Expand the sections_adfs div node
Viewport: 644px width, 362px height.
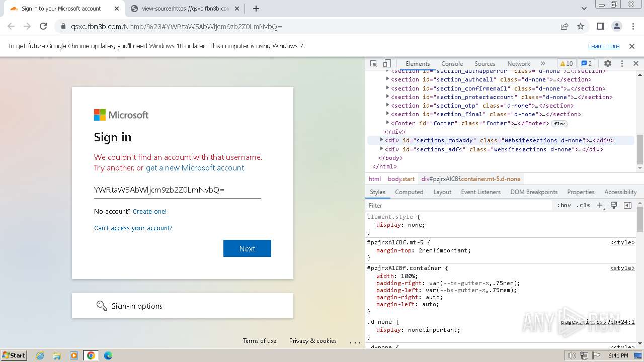(x=381, y=149)
